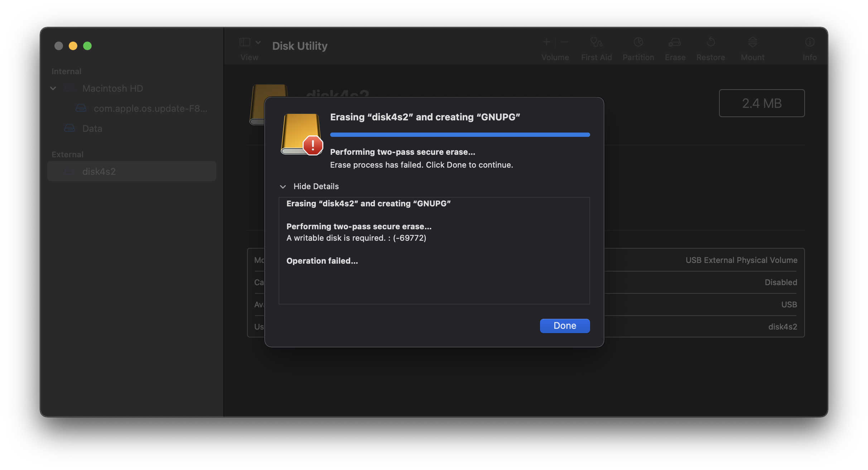868x470 pixels.
Task: Open the Info inspector icon
Action: pyautogui.click(x=809, y=43)
